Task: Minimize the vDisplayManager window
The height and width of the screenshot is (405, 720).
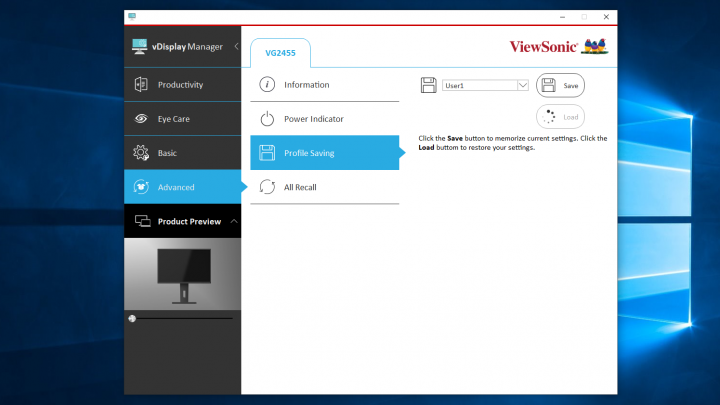Action: [562, 17]
